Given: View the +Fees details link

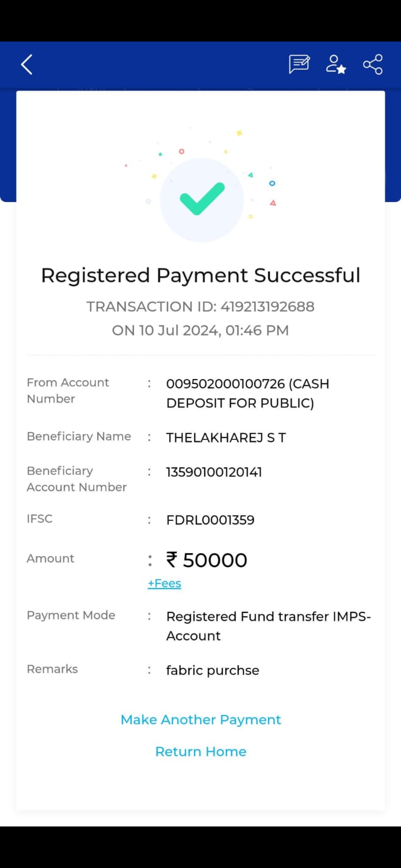Looking at the screenshot, I should [164, 583].
